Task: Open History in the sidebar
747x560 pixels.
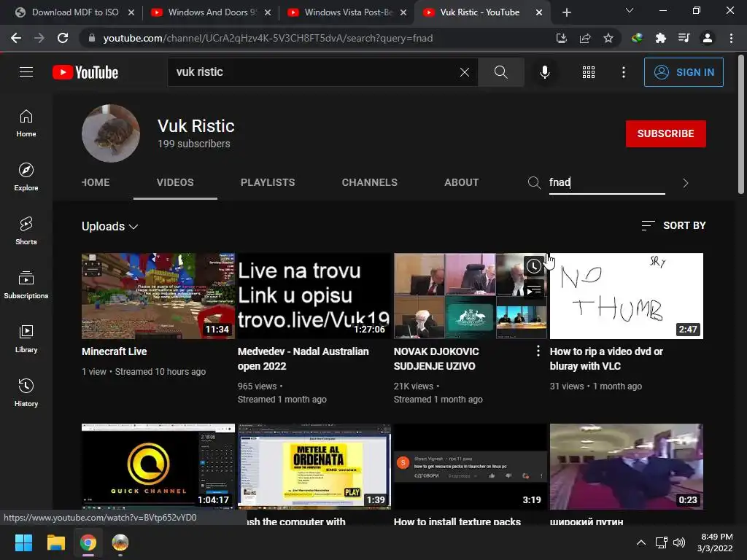Action: coord(26,393)
